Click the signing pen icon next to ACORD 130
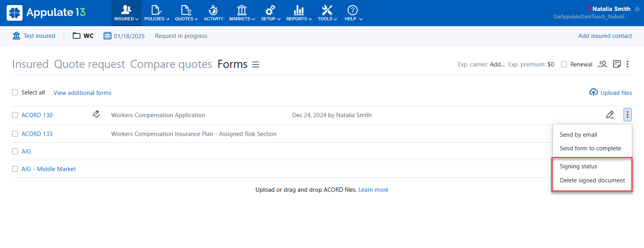The image size is (644, 248). pyautogui.click(x=96, y=114)
